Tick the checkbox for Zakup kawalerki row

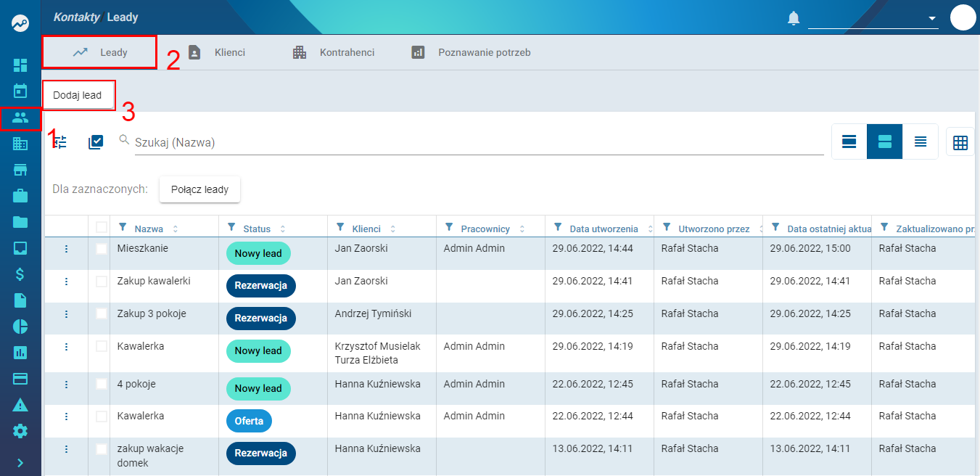click(102, 282)
